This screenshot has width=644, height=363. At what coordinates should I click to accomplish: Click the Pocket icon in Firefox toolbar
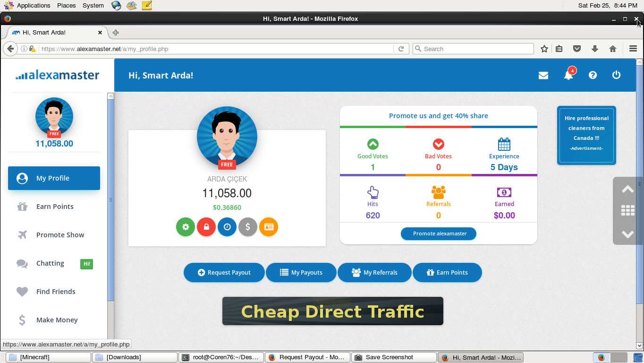577,49
